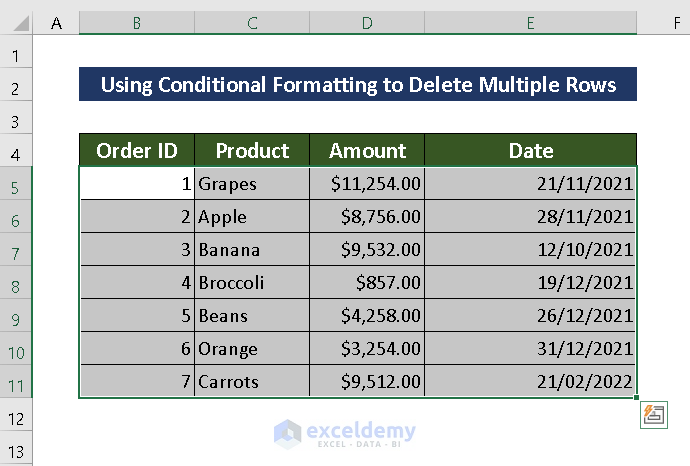Image resolution: width=690 pixels, height=466 pixels.
Task: Click the Amount header cell
Action: tap(367, 151)
